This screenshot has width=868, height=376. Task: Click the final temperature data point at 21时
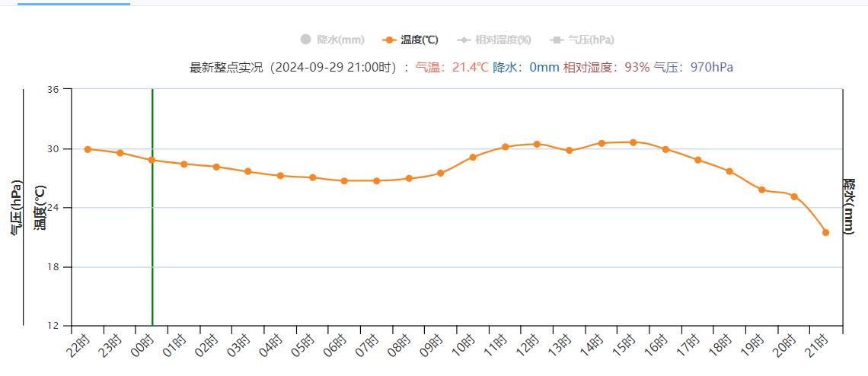825,233
